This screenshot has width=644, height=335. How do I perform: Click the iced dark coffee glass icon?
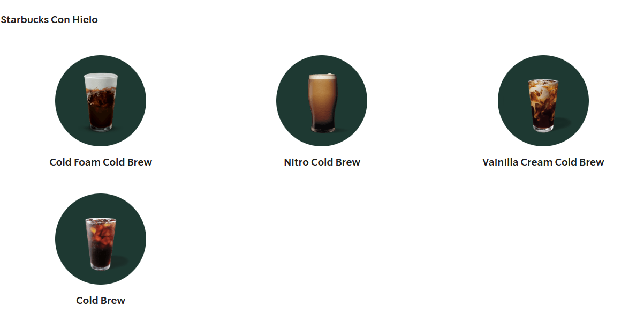coord(101,243)
